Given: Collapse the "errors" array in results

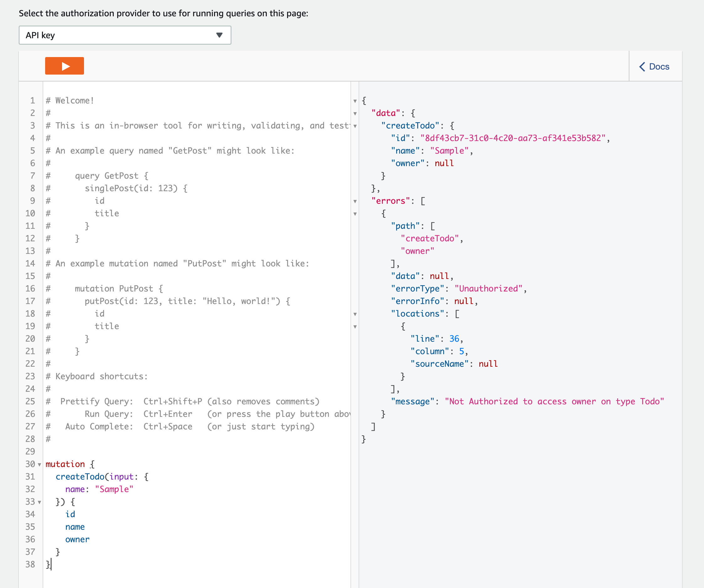Looking at the screenshot, I should coord(355,202).
